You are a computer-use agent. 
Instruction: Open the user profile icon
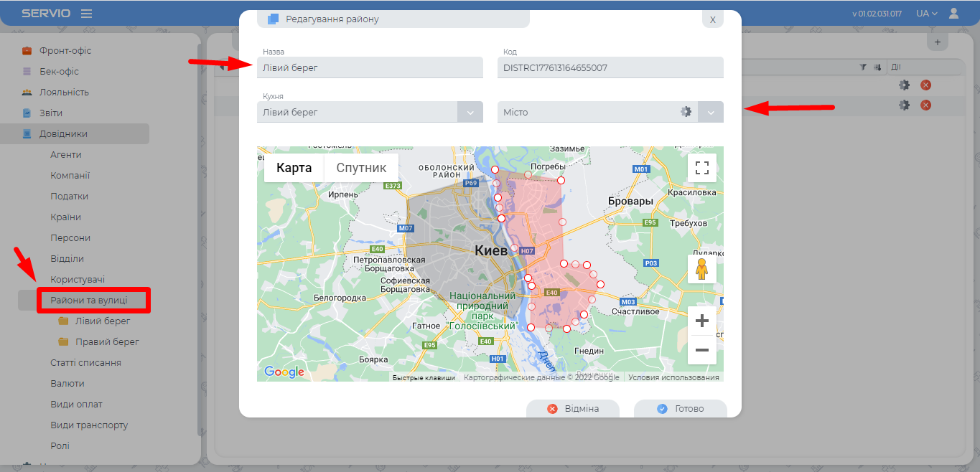tap(953, 13)
